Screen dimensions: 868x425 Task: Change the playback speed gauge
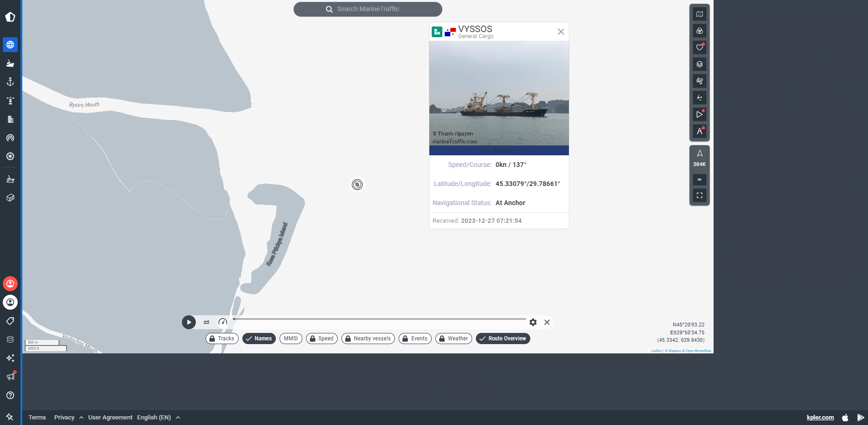tap(223, 322)
